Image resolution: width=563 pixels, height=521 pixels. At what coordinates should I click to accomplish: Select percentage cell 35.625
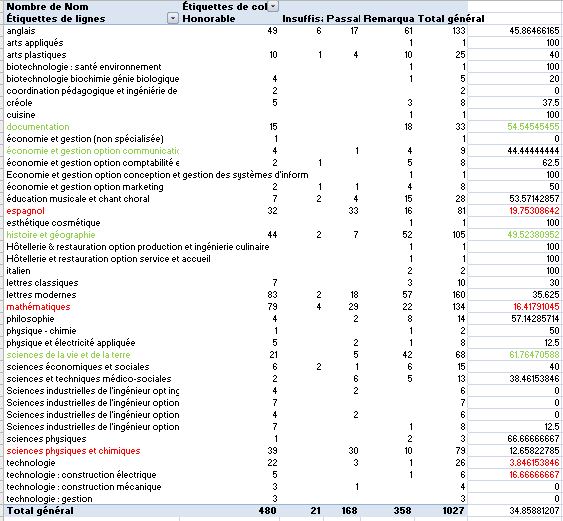(546, 295)
